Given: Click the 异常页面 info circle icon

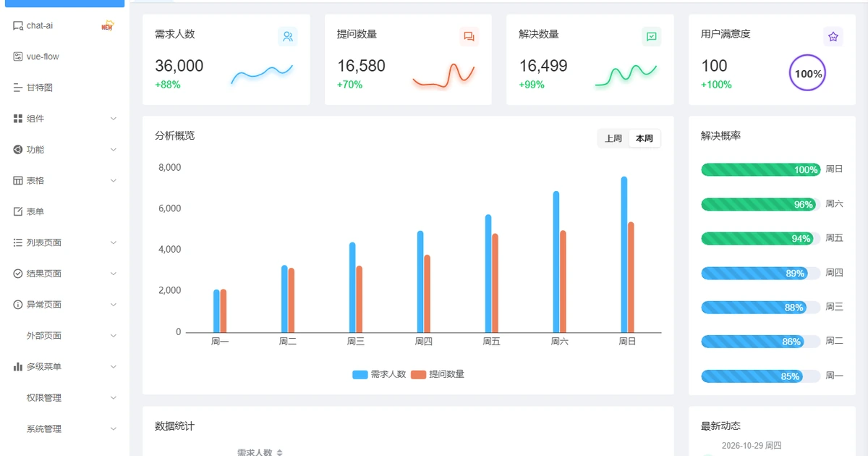Looking at the screenshot, I should [18, 305].
